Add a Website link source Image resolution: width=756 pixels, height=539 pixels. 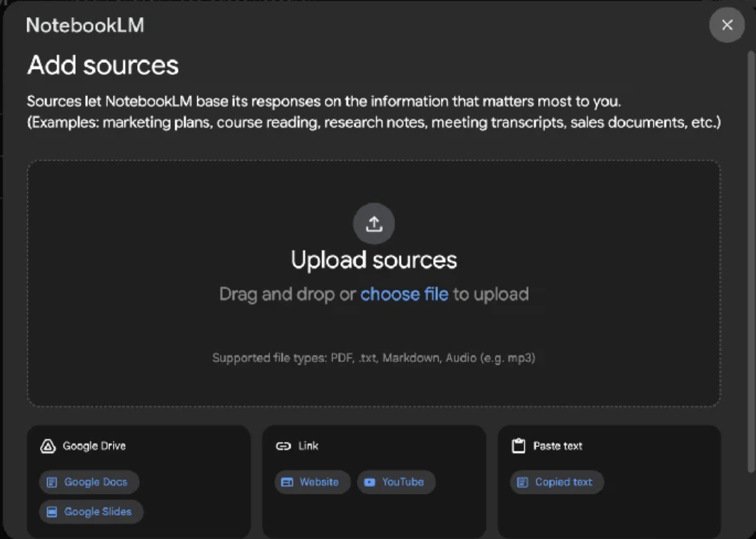tap(312, 482)
